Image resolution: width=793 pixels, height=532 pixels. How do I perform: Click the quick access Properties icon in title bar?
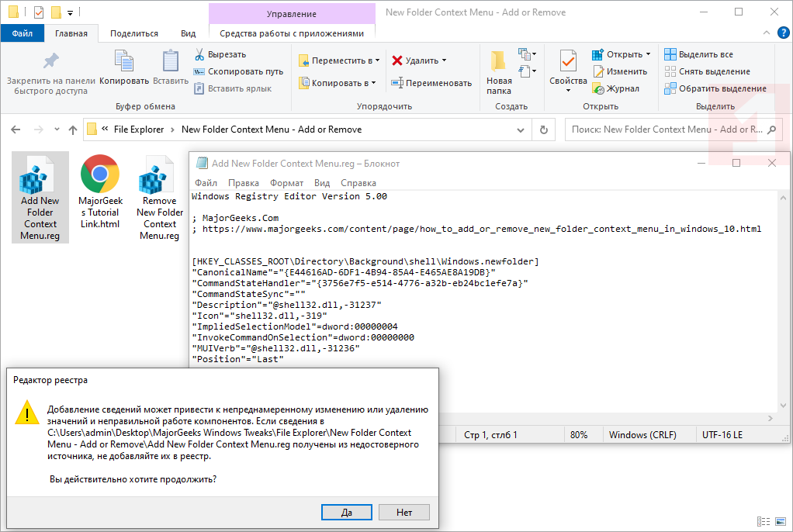click(39, 12)
